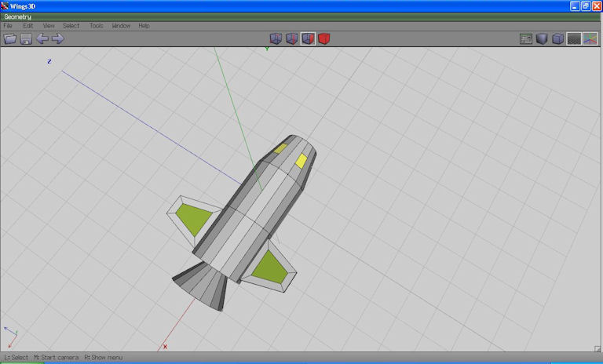This screenshot has height=364, width=603.
Task: Open the Tools menu
Action: (x=96, y=26)
